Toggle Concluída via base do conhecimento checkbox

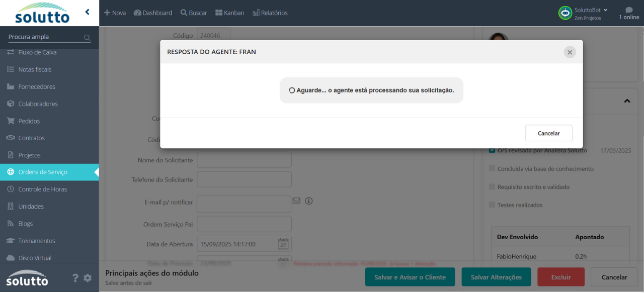(x=492, y=168)
